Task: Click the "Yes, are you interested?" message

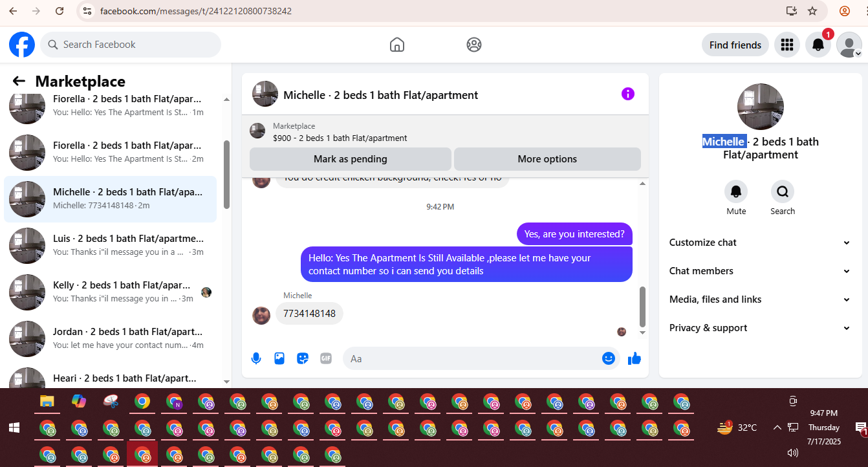Action: 574,234
